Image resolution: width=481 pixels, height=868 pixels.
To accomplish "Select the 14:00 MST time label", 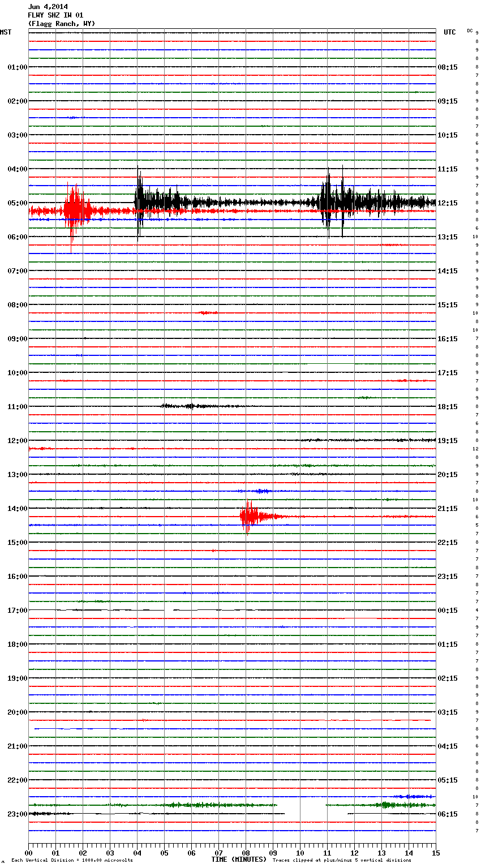I will pyautogui.click(x=18, y=509).
